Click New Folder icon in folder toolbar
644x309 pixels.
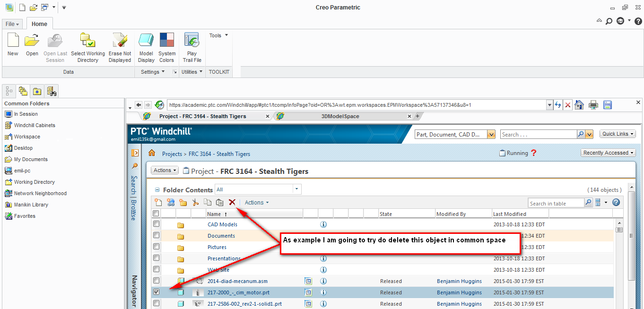183,202
